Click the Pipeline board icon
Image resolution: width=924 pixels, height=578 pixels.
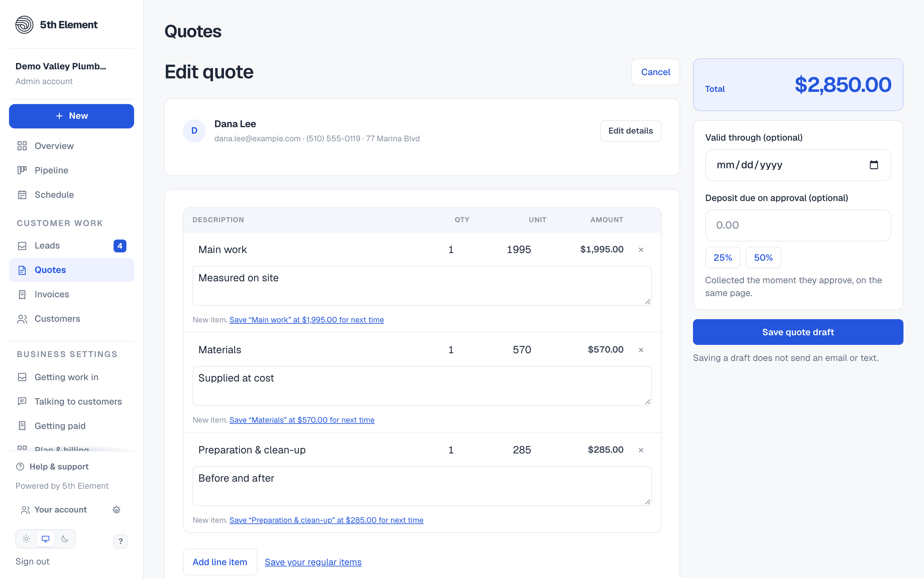pos(22,171)
